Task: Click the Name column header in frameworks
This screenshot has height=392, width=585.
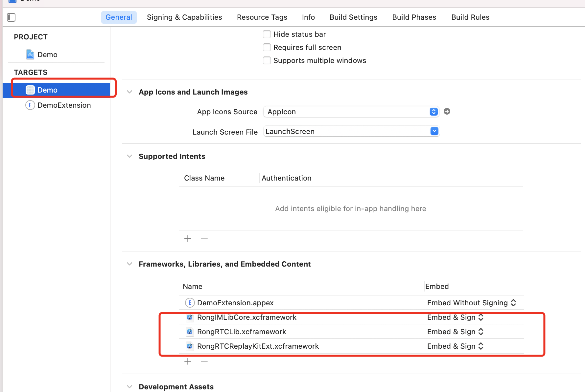Action: tap(192, 286)
